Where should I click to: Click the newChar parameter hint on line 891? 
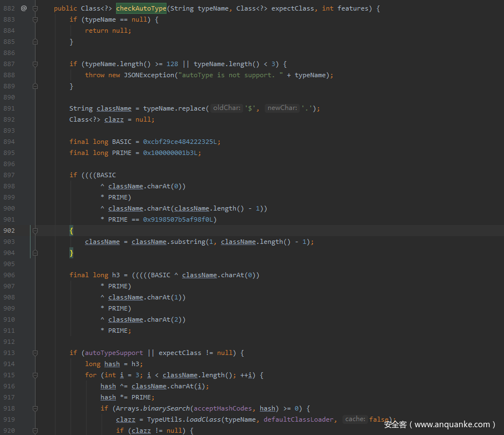tap(282, 108)
